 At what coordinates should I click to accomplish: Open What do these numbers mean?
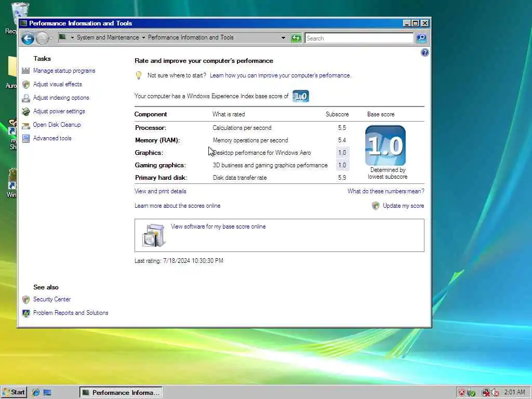click(x=386, y=191)
